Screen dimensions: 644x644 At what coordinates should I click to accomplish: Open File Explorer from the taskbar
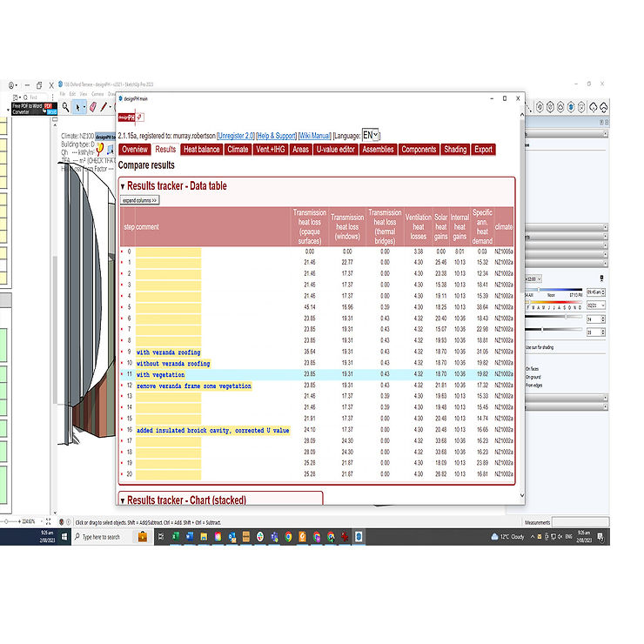[204, 536]
